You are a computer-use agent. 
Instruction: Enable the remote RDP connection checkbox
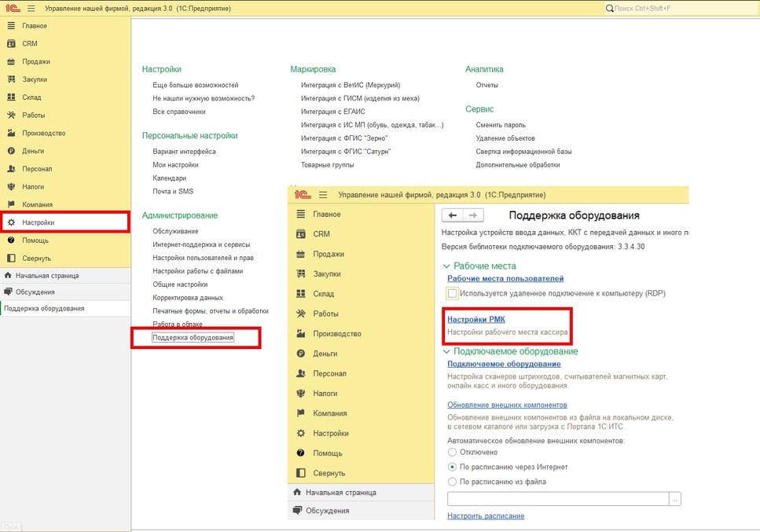[x=452, y=293]
